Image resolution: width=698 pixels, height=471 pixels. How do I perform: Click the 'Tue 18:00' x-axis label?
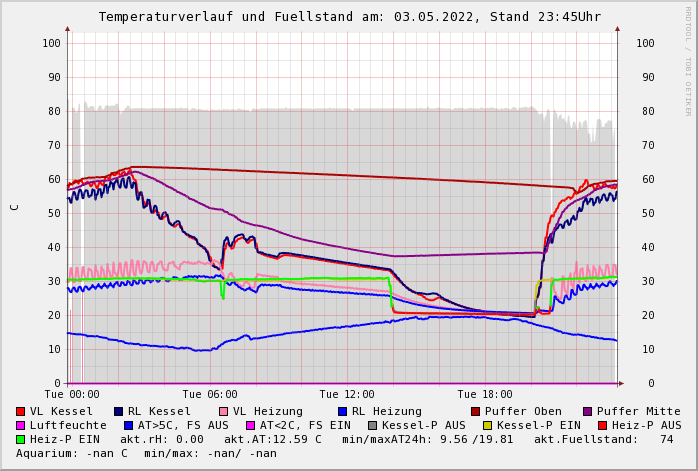[x=484, y=394]
